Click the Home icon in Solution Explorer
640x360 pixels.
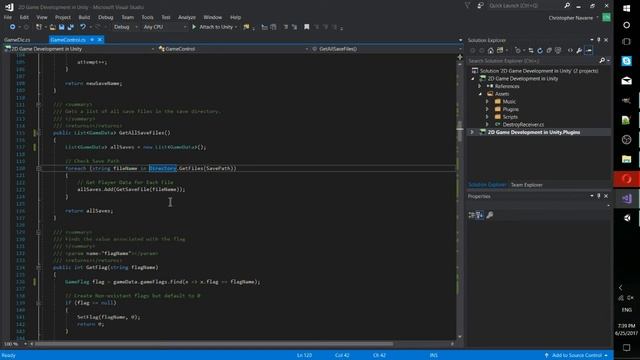click(x=491, y=51)
